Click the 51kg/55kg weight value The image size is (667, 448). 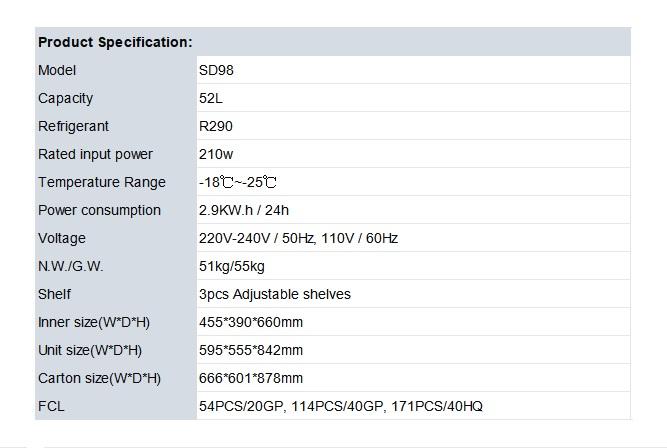pyautogui.click(x=232, y=266)
